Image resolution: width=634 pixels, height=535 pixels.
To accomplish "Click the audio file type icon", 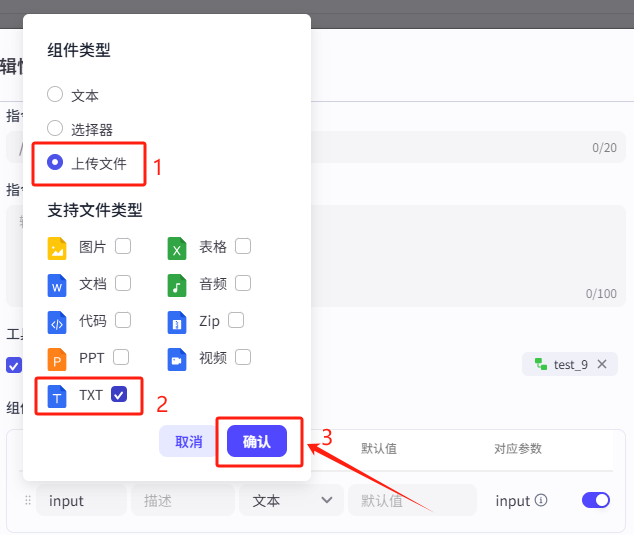I will (x=177, y=285).
